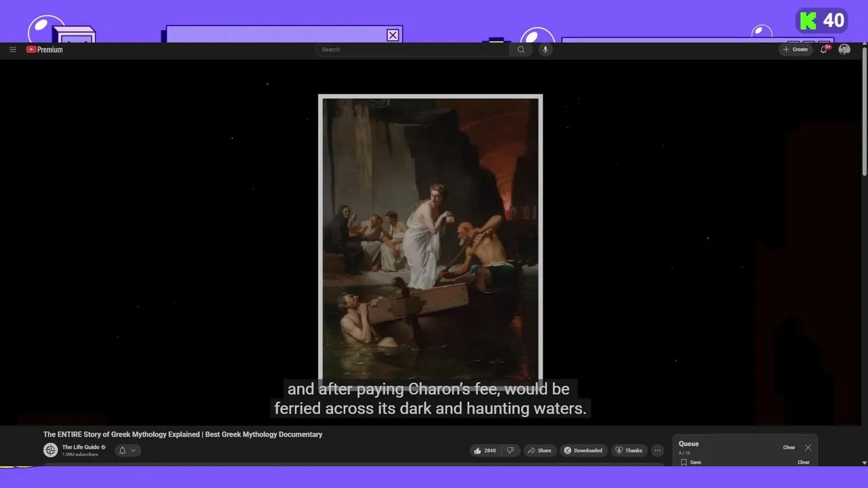Open the hamburger guide menu

[12, 49]
